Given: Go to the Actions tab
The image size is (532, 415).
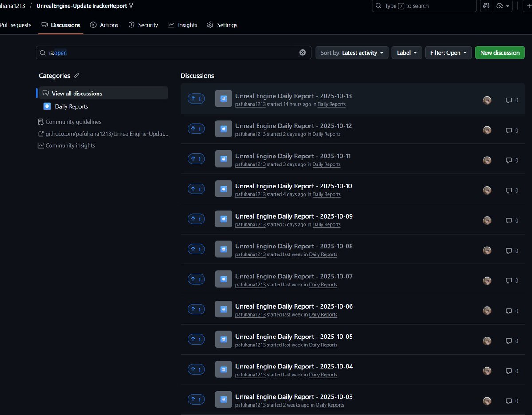Looking at the screenshot, I should [x=104, y=25].
